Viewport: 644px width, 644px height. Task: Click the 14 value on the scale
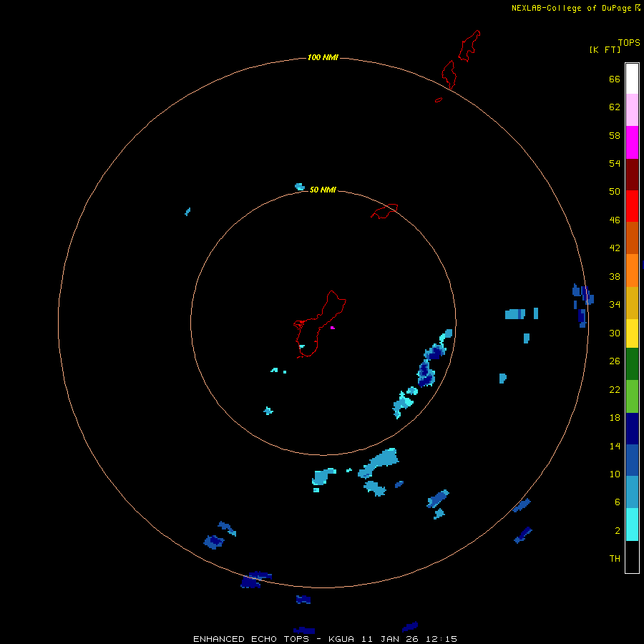pyautogui.click(x=615, y=446)
